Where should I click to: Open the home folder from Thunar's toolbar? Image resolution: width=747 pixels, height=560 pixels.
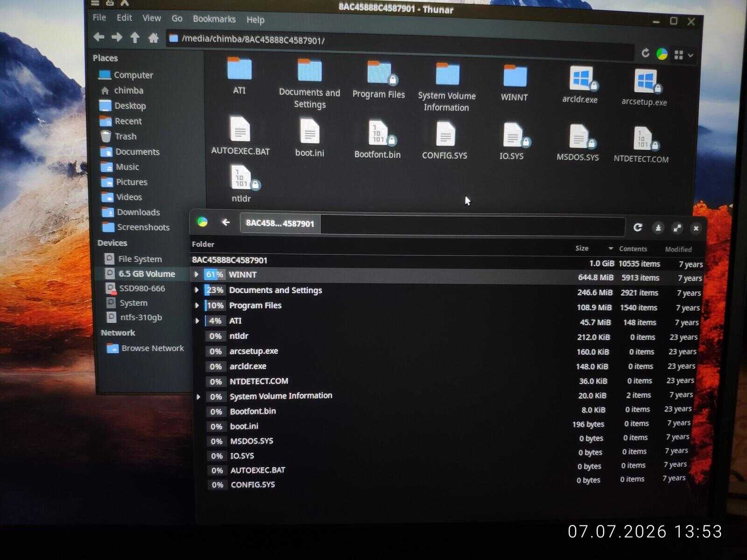tap(153, 38)
